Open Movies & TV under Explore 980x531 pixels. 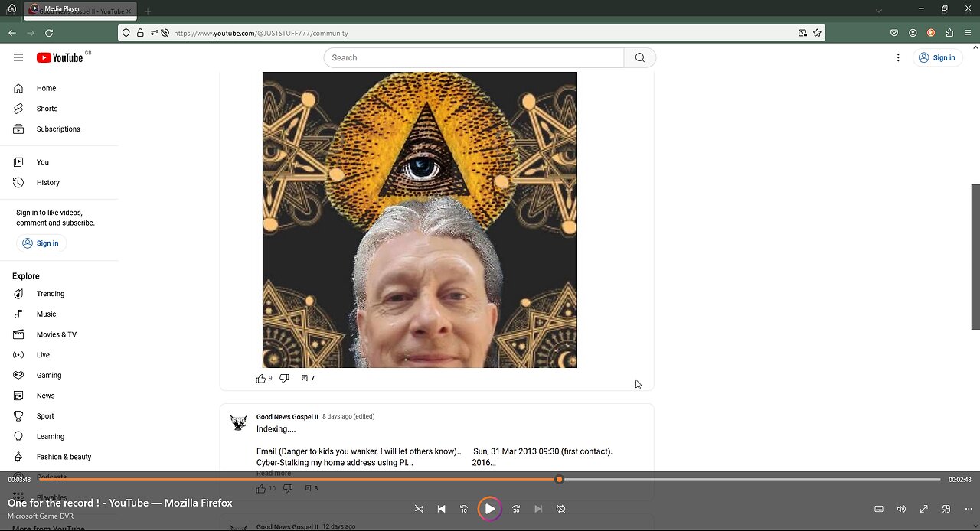pyautogui.click(x=57, y=334)
